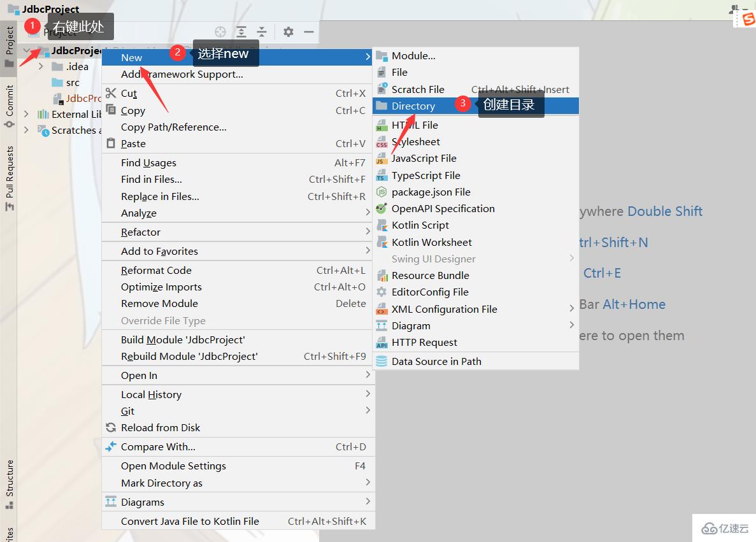Click the Resource Bundle icon

[x=382, y=275]
